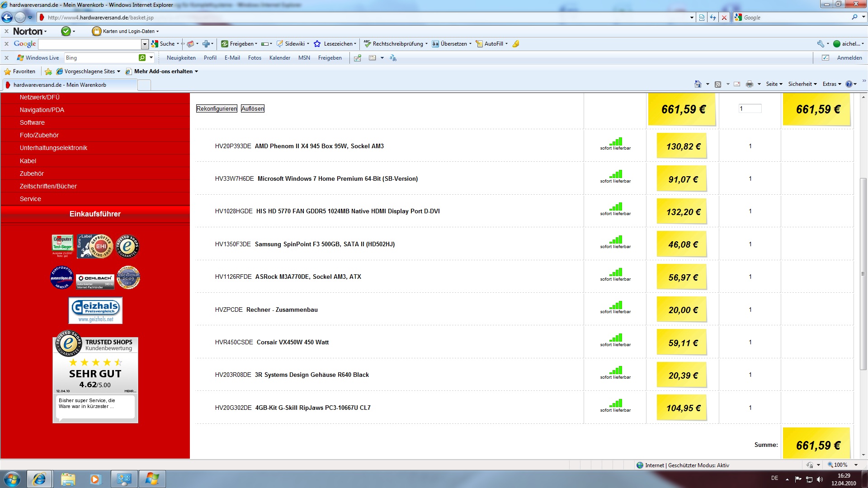The width and height of the screenshot is (868, 488).
Task: Open AutoFill dropdown in Google toolbar
Action: point(492,44)
